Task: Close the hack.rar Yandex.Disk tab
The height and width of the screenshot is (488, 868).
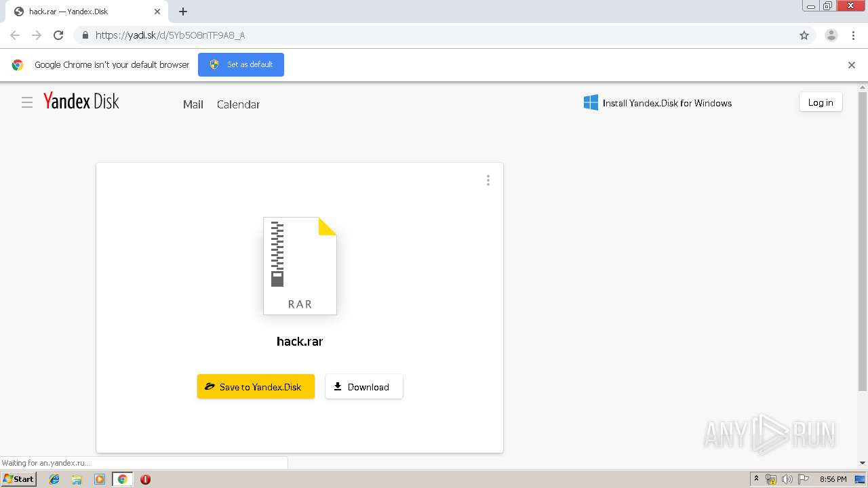Action: pos(157,12)
